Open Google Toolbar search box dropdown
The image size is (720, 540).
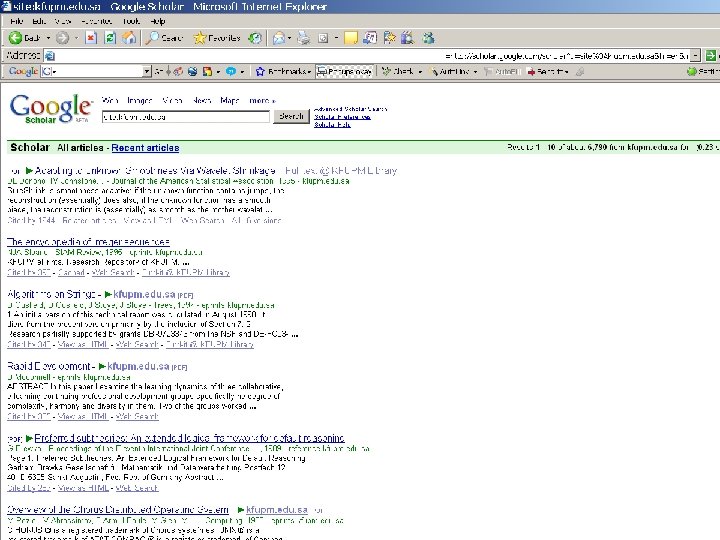[146, 71]
